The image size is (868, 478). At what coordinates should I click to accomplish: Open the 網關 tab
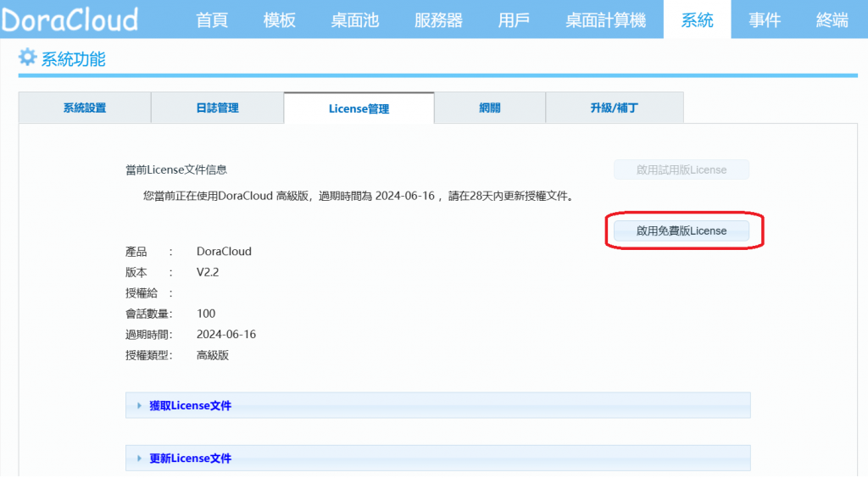(x=490, y=108)
